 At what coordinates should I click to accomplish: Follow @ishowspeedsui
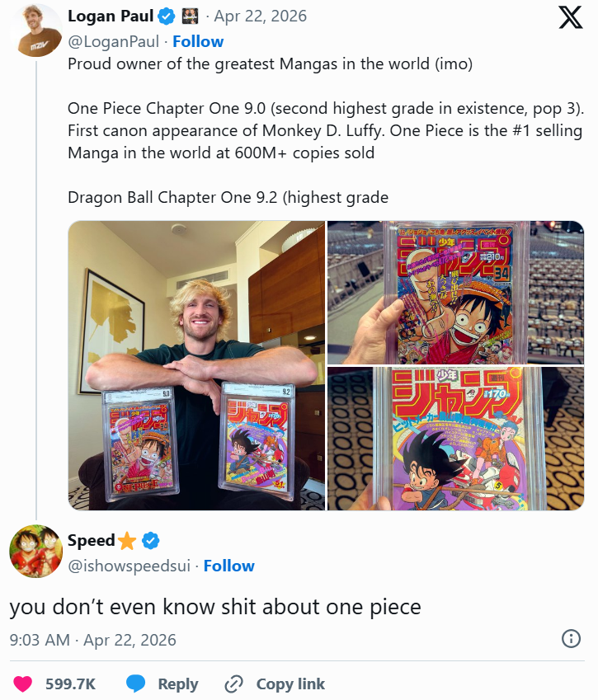[x=228, y=566]
